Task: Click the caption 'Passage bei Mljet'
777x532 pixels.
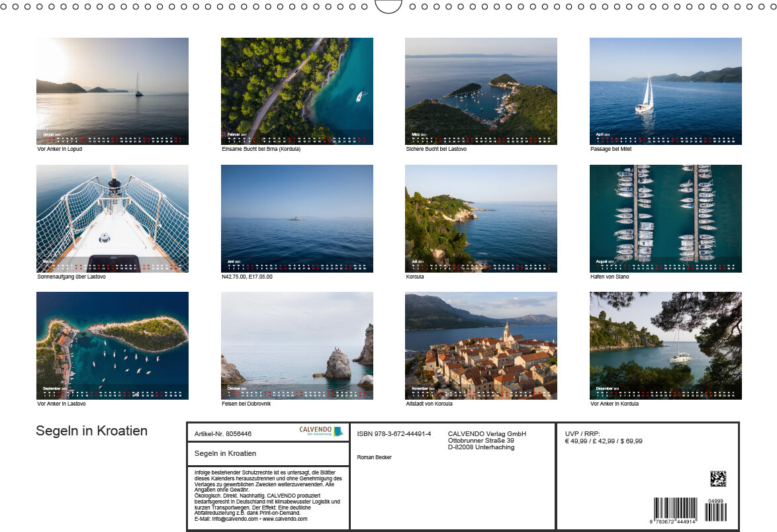Action: 611,149
